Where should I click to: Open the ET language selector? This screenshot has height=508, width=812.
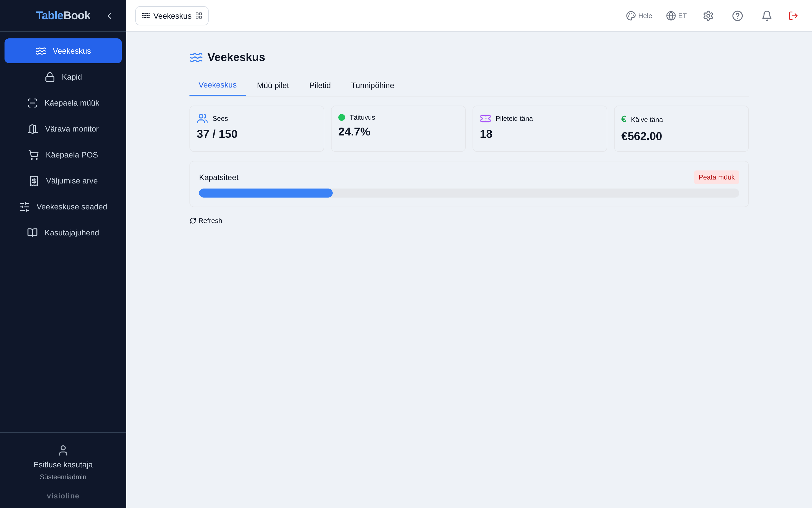676,16
